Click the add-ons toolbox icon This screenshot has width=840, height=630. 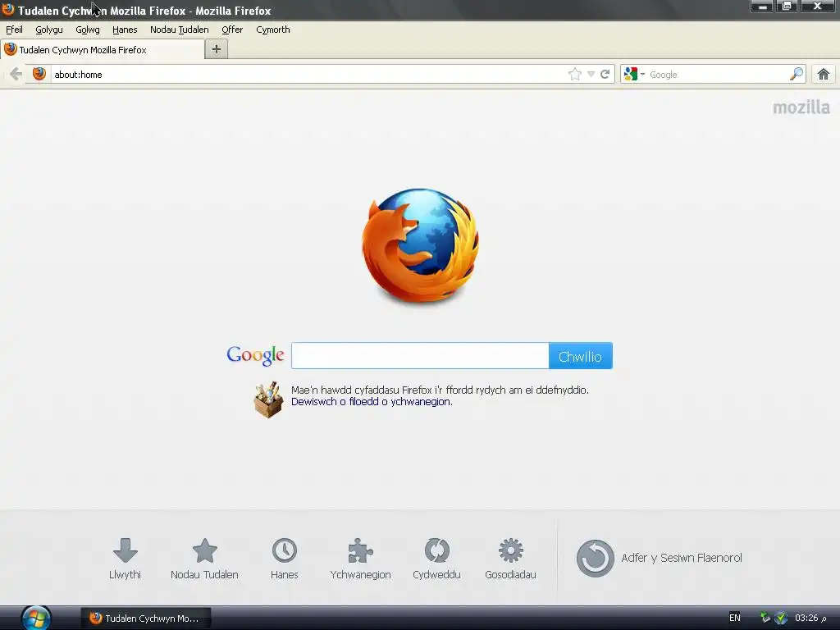(x=268, y=399)
